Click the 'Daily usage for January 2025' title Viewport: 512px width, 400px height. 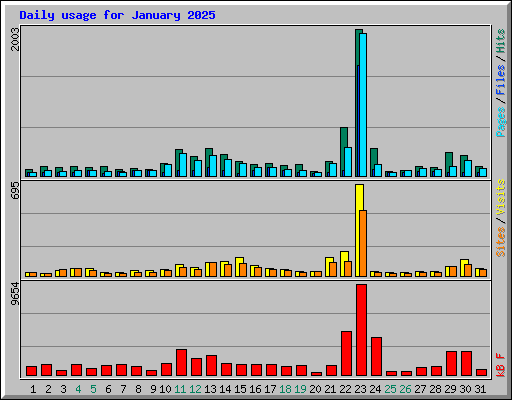pos(117,15)
